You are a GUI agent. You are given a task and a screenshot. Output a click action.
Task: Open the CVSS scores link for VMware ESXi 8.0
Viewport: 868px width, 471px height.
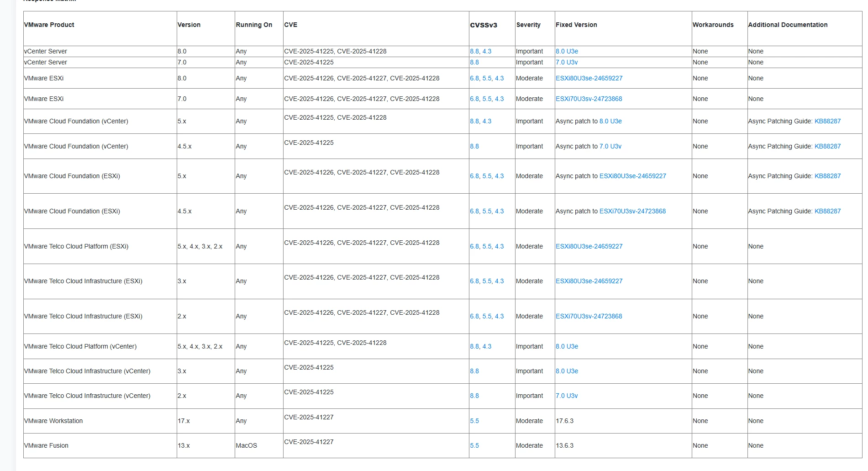487,78
